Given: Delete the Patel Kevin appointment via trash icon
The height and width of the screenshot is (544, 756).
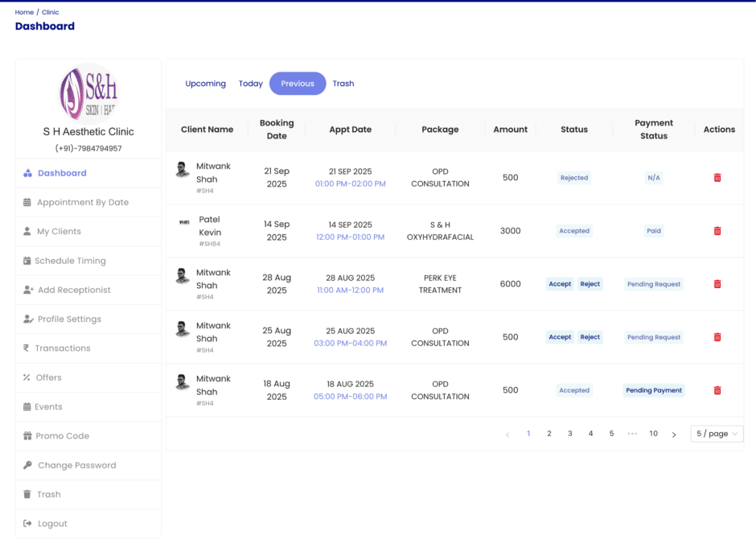Looking at the screenshot, I should click(717, 231).
